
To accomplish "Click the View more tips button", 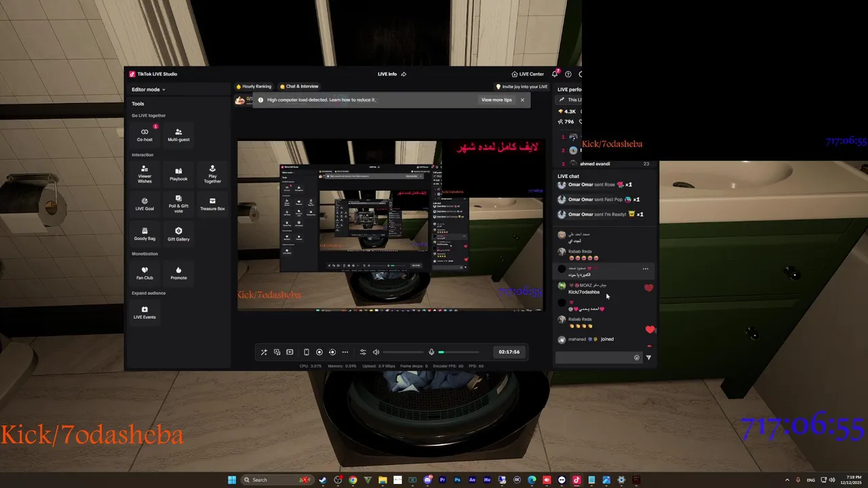I will click(x=496, y=100).
